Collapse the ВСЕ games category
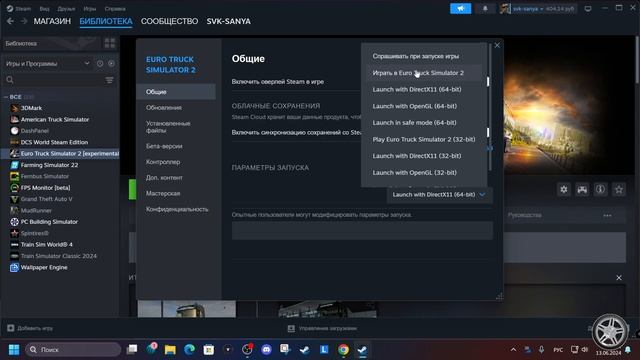The image size is (640, 360). [6, 97]
